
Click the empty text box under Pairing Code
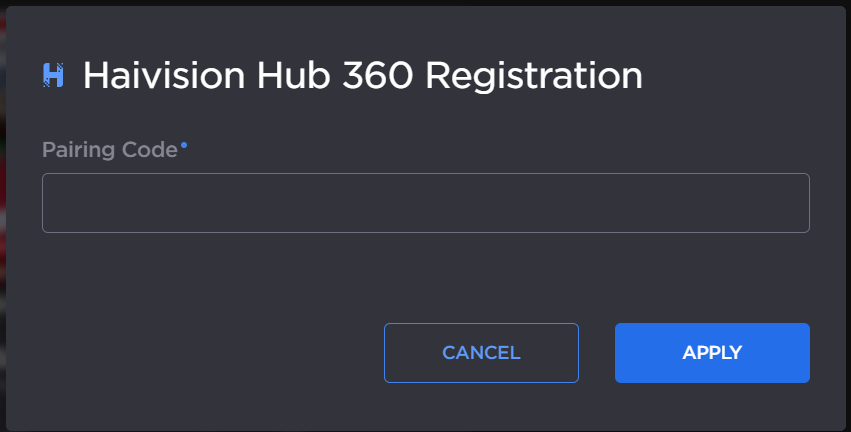point(425,203)
